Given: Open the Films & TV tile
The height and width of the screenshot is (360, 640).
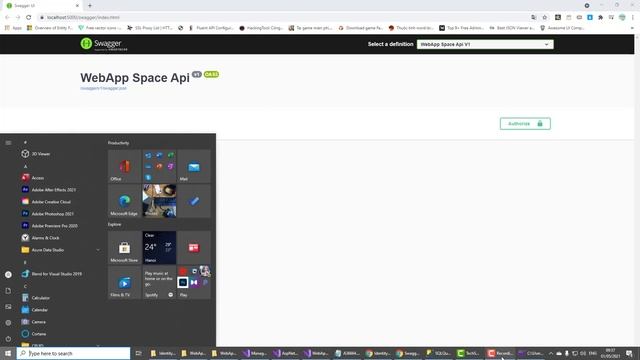Looking at the screenshot, I should click(x=124, y=282).
